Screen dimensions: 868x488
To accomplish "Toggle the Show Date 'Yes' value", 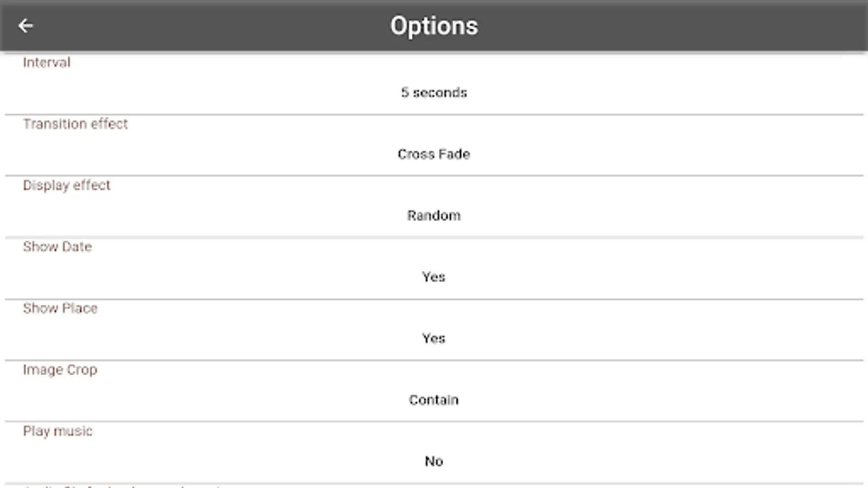I will coord(434,277).
